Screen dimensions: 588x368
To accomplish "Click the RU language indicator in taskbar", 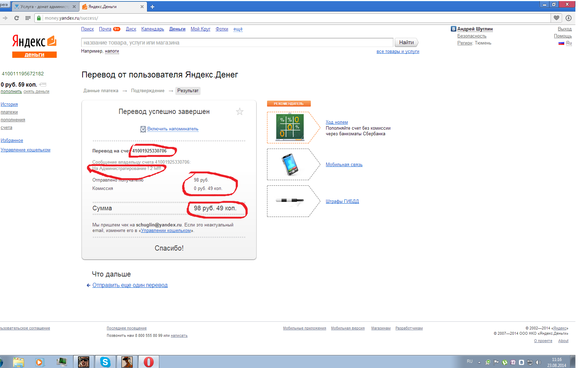I will tap(470, 361).
